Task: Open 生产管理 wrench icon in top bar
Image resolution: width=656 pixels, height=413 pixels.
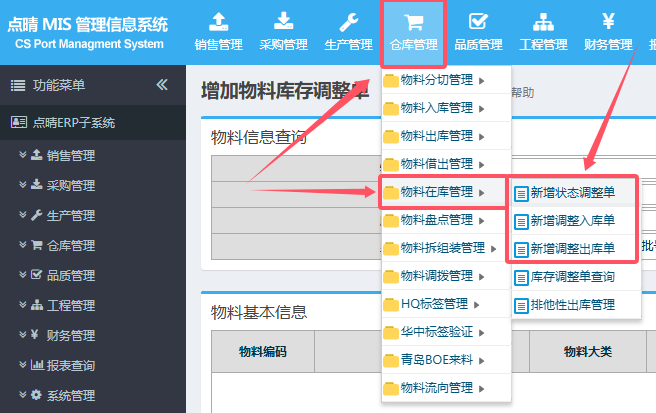Action: [348, 22]
